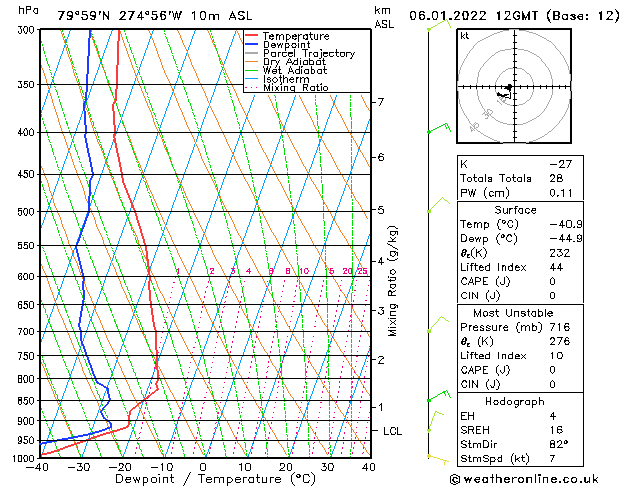This screenshot has height=486, width=629.
Task: Click the date text 06.01.2022 12GMT
Action: point(473,16)
